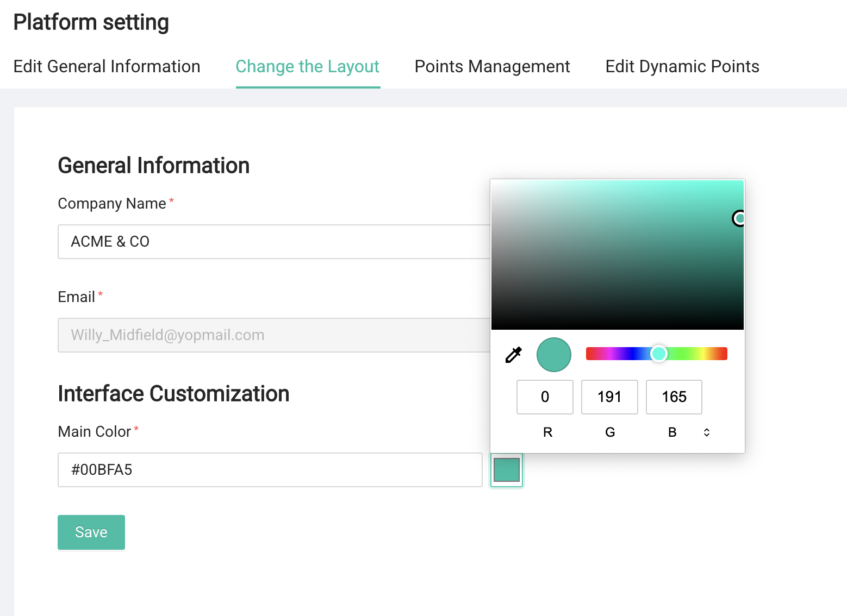The width and height of the screenshot is (847, 616).
Task: Focus the Main Color hex input #00BFA5
Action: [270, 470]
